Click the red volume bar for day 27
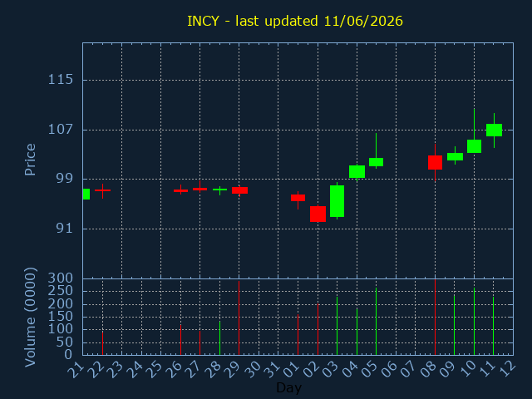 [x=199, y=343]
